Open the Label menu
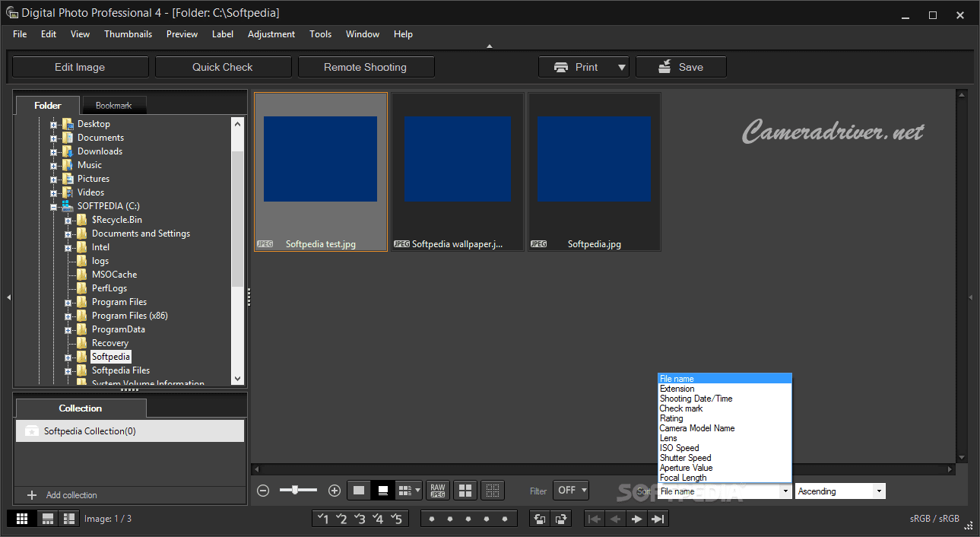980x537 pixels. pyautogui.click(x=223, y=34)
